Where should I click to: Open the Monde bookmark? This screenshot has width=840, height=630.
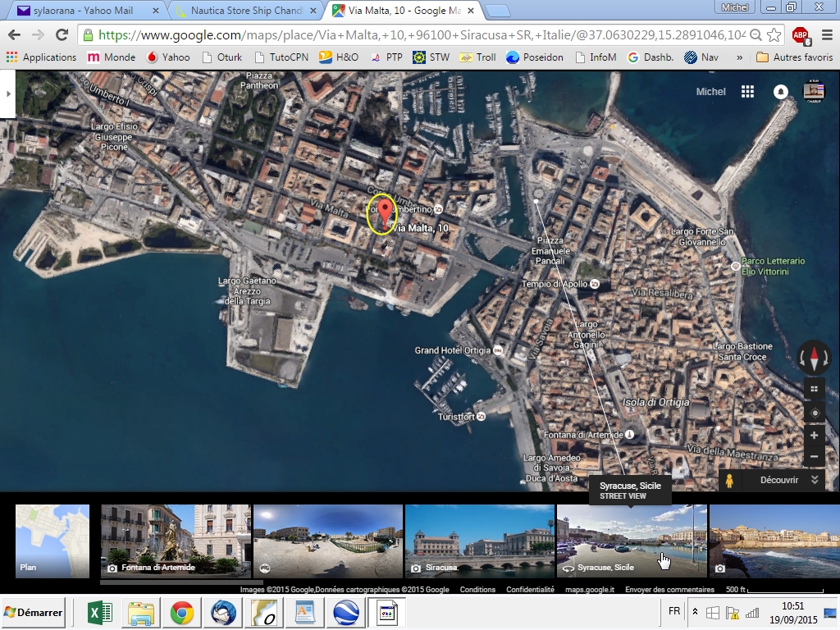tap(112, 57)
